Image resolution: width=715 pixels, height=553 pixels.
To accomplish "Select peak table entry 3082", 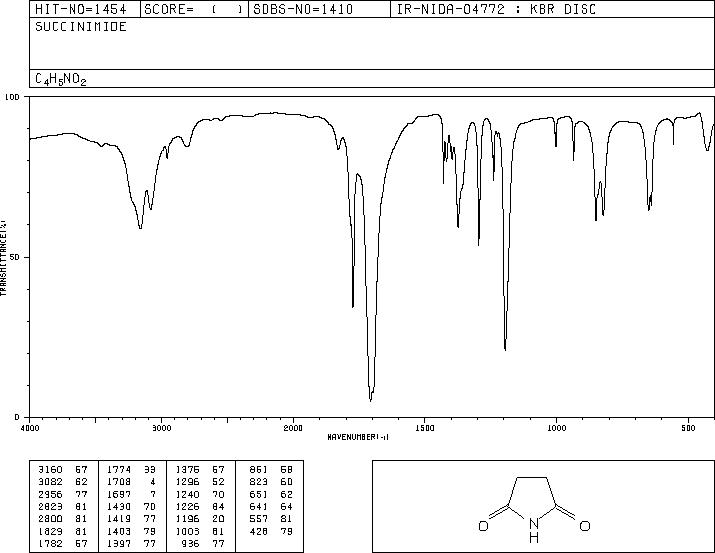I will [x=63, y=482].
